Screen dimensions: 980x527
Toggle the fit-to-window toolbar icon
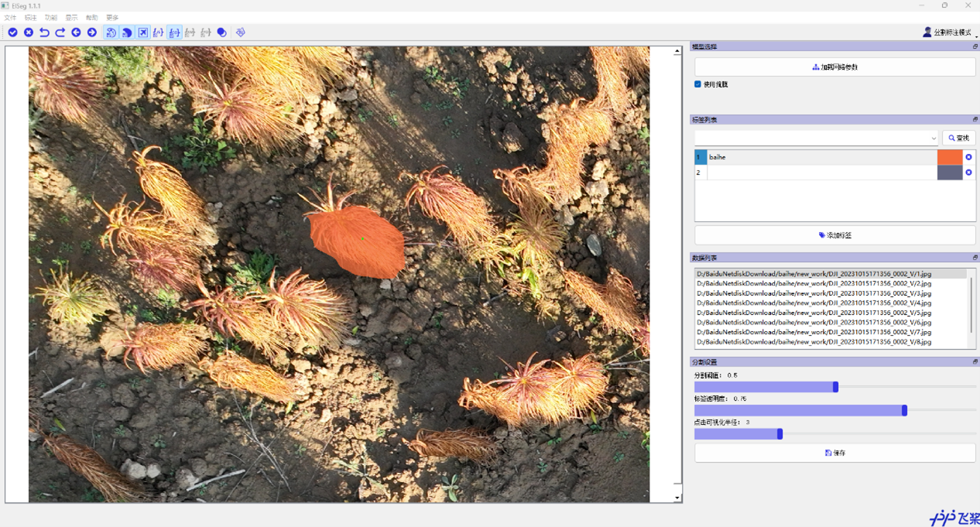point(142,32)
